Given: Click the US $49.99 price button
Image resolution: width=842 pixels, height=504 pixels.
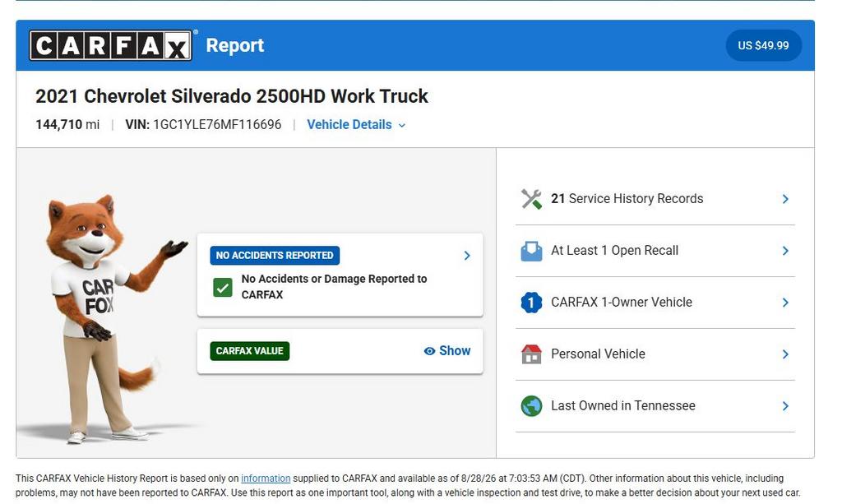Looking at the screenshot, I should [763, 45].
